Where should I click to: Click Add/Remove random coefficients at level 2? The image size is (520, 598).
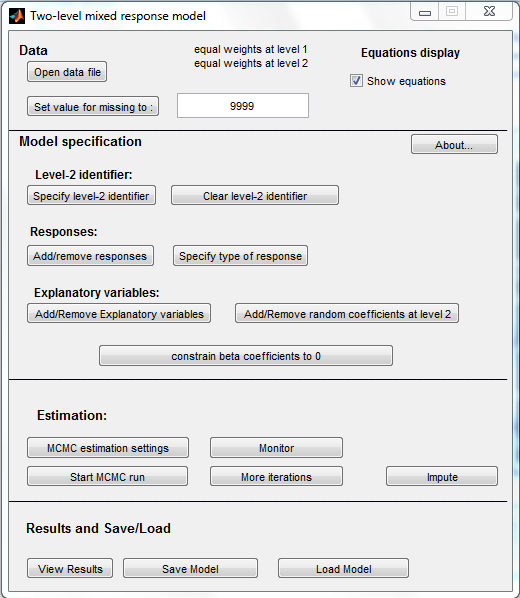click(347, 313)
